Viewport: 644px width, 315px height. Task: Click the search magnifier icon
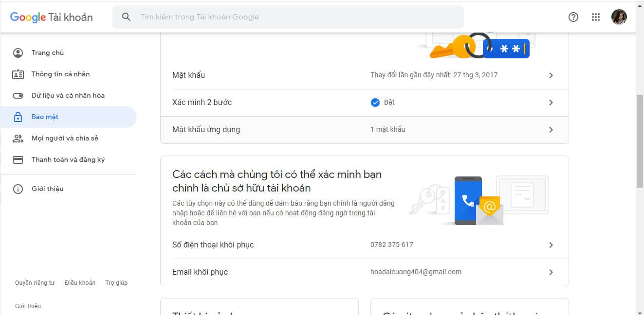point(126,17)
